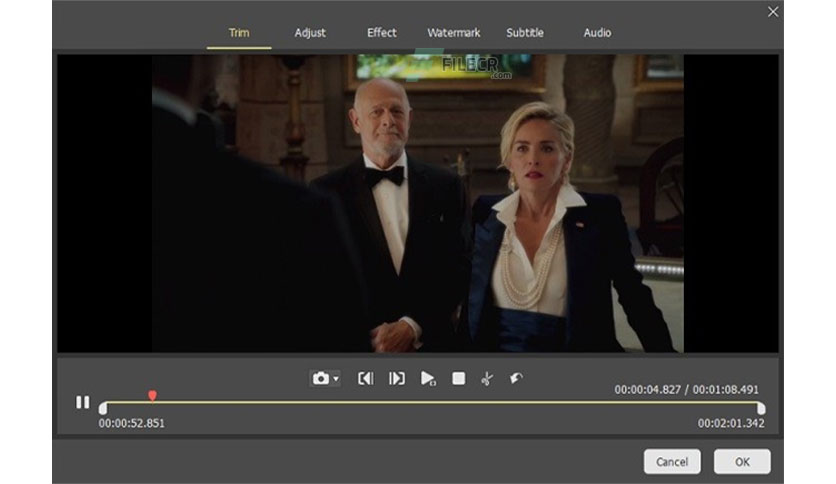Pause the video preview
Image resolution: width=836 pixels, height=484 pixels.
[83, 402]
